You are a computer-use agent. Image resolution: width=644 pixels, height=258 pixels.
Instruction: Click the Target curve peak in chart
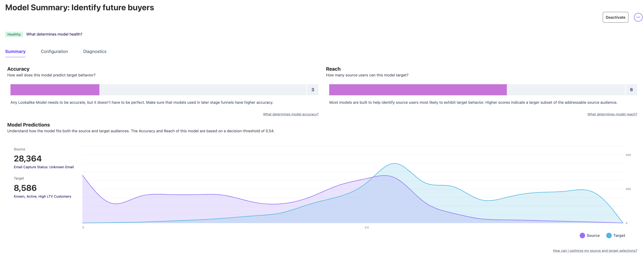click(x=394, y=164)
